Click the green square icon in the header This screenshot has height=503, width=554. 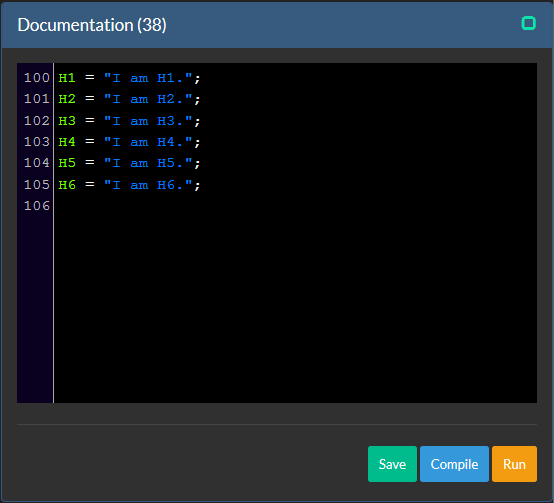click(x=529, y=23)
